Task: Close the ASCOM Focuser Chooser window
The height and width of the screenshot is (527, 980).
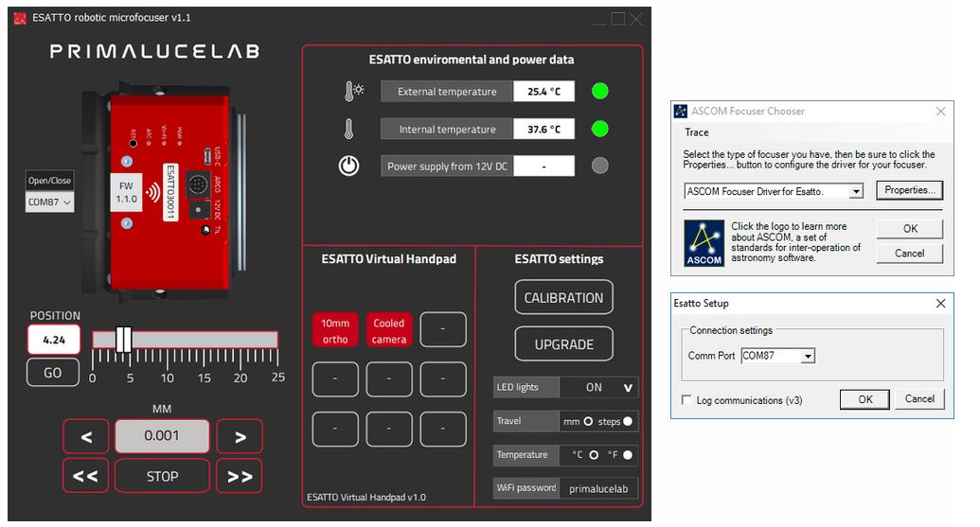Action: pyautogui.click(x=940, y=111)
